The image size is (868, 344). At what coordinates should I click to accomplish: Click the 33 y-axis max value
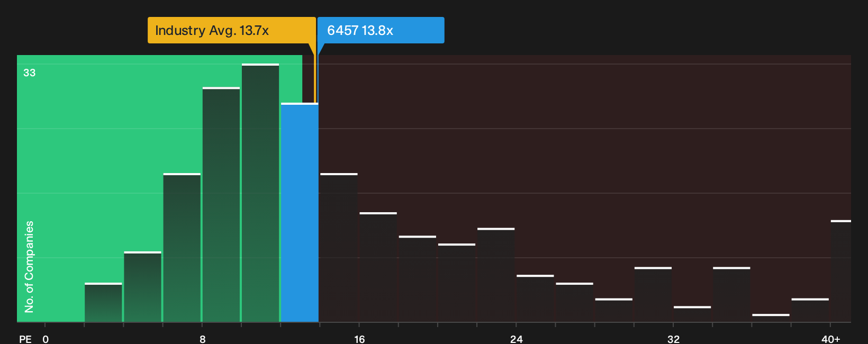29,73
